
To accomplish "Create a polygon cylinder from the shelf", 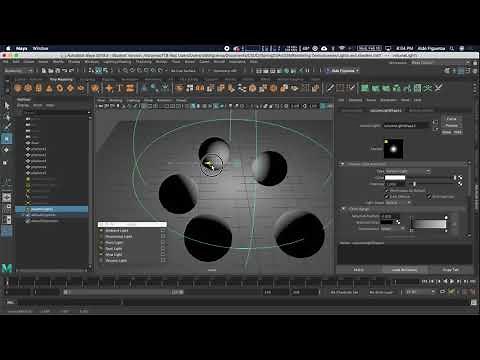I will pyautogui.click(x=39, y=88).
